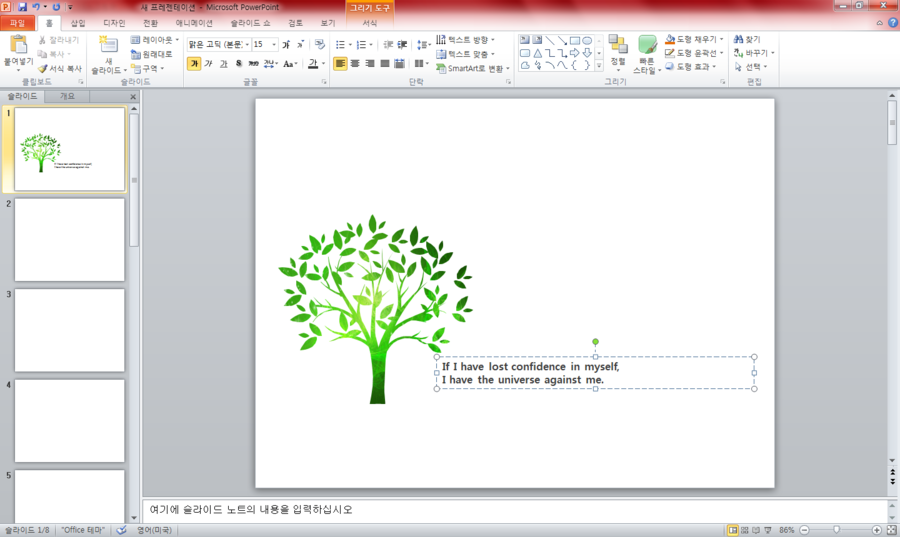Switch to Slide Sorter view icon

744,530
